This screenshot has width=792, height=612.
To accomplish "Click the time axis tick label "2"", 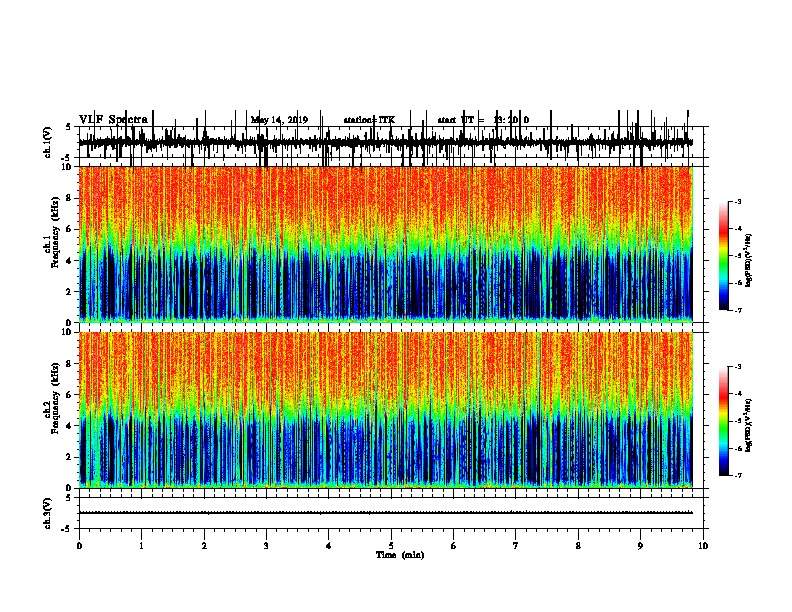I will pos(204,546).
